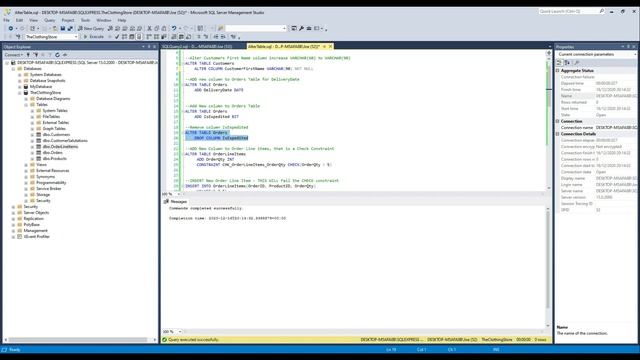Click the Parse checkmark icon beside Execute
Image resolution: width=640 pixels, height=360 pixels.
[x=117, y=37]
